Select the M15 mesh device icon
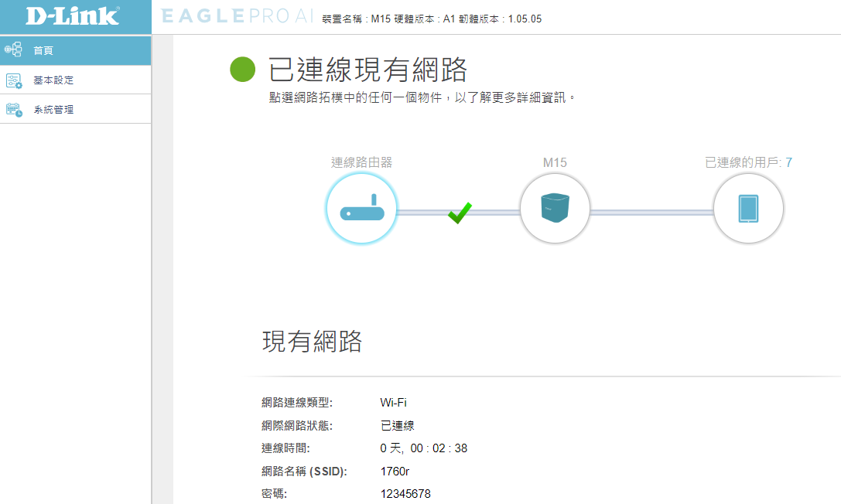The height and width of the screenshot is (504, 841). pos(555,209)
